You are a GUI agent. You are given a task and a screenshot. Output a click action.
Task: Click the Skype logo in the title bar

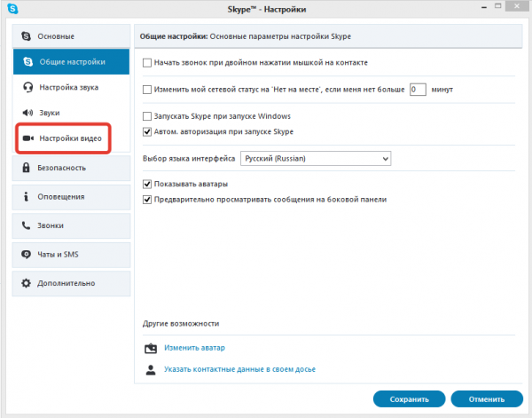(x=13, y=9)
